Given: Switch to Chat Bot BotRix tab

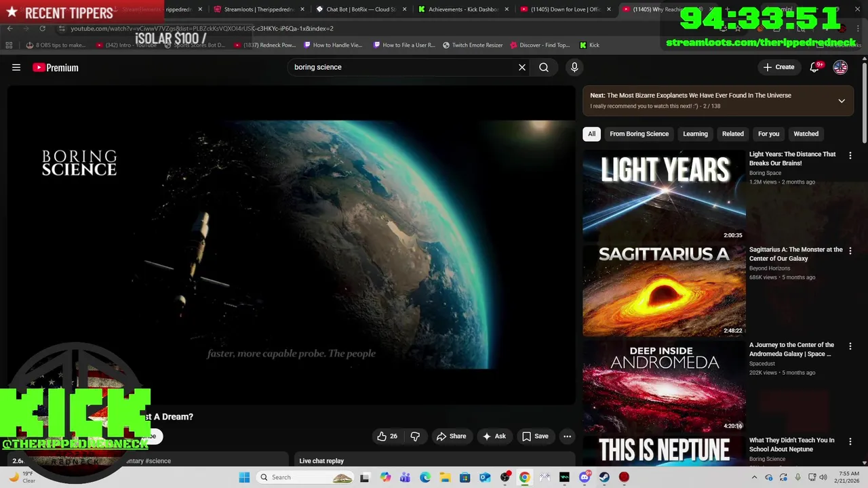Looking at the screenshot, I should click(360, 9).
